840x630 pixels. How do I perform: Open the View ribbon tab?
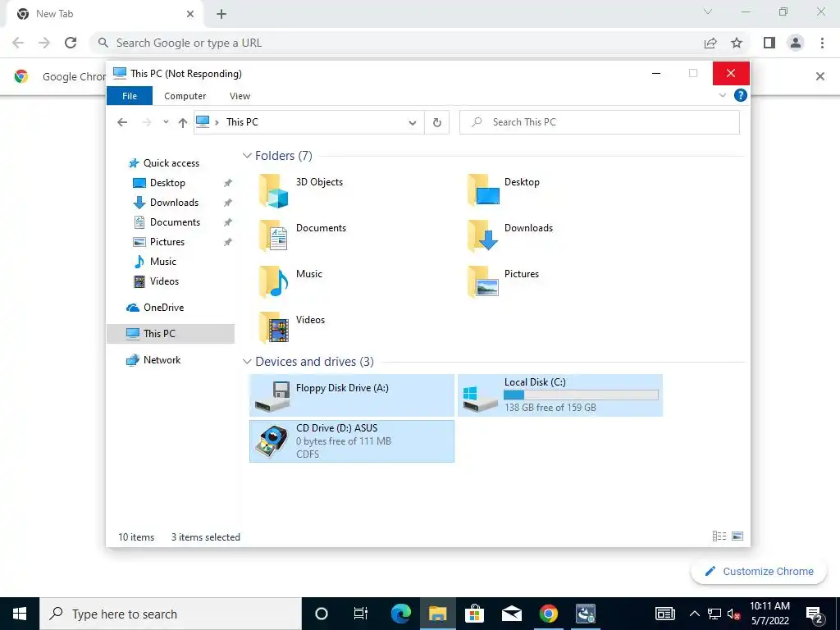[240, 96]
